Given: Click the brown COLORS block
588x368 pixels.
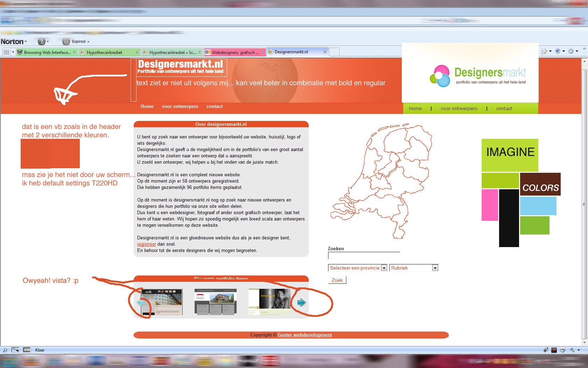Looking at the screenshot, I should (540, 184).
